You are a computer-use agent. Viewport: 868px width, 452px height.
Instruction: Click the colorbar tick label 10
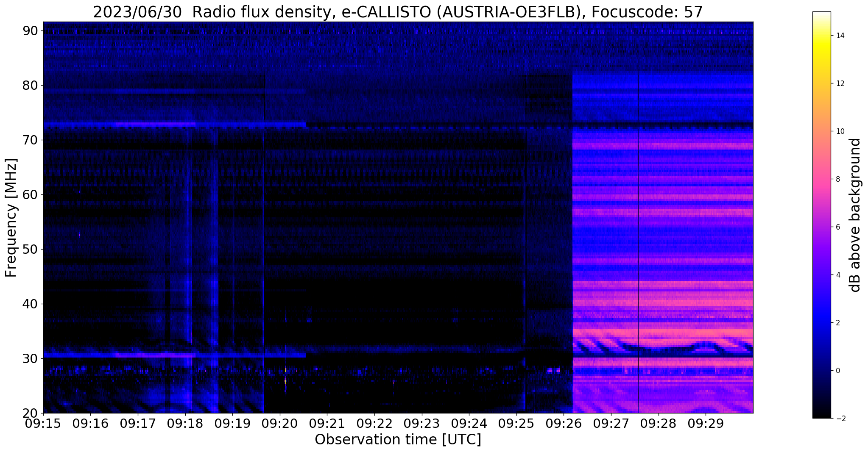840,131
